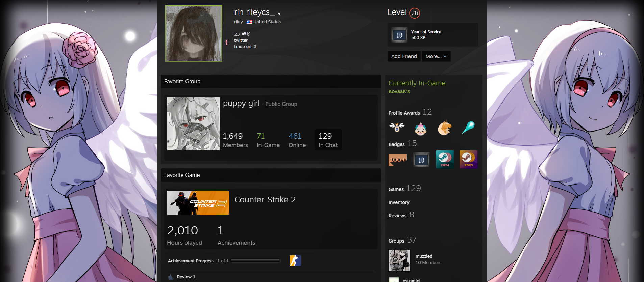Click the Steam 2023 badge

[468, 159]
